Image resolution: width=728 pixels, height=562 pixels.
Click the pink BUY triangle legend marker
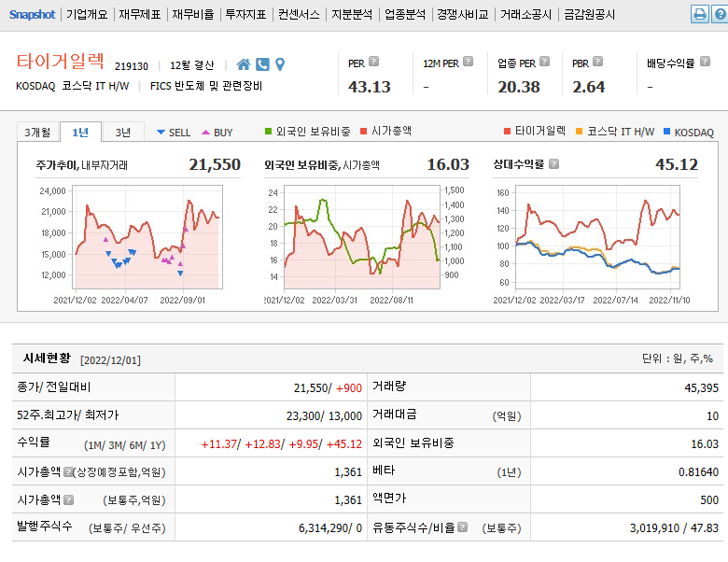[x=205, y=133]
